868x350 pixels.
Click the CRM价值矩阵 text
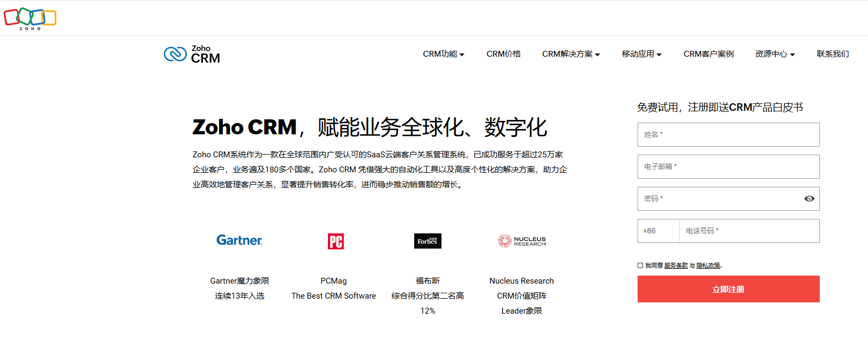[522, 296]
